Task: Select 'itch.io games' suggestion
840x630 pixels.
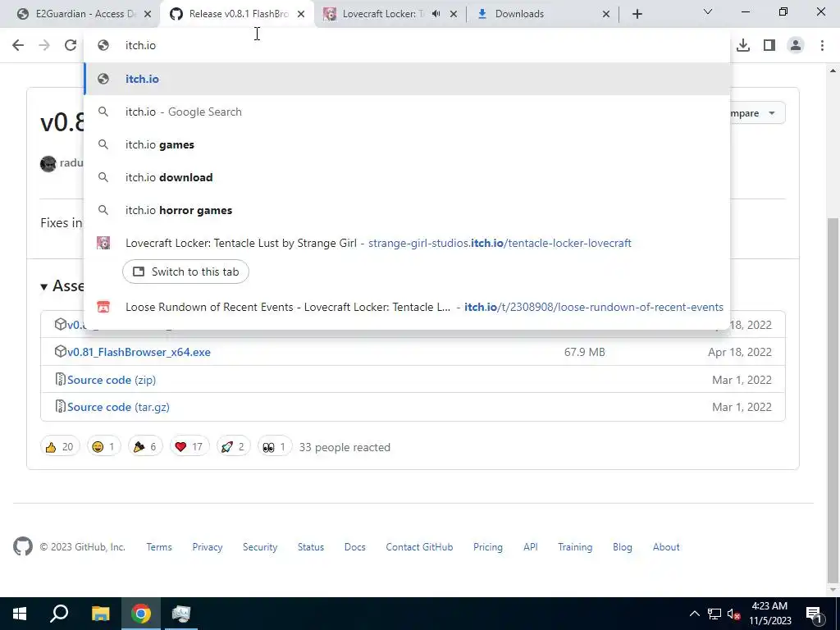Action: tap(407, 144)
